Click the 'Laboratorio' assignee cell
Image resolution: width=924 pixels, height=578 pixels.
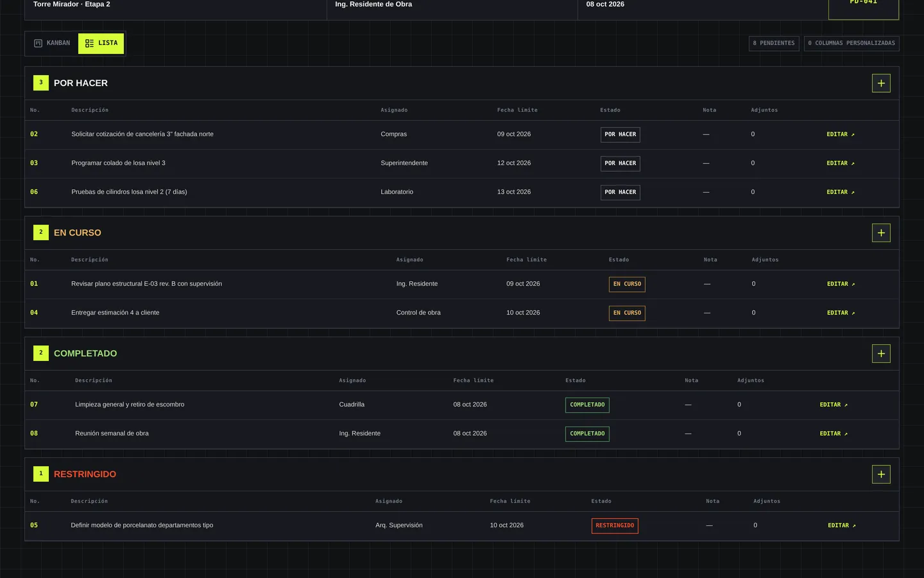(x=397, y=192)
